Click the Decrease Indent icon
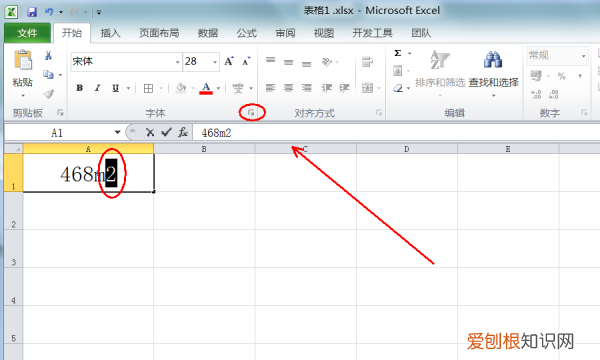This screenshot has width=600, height=360. coord(326,88)
